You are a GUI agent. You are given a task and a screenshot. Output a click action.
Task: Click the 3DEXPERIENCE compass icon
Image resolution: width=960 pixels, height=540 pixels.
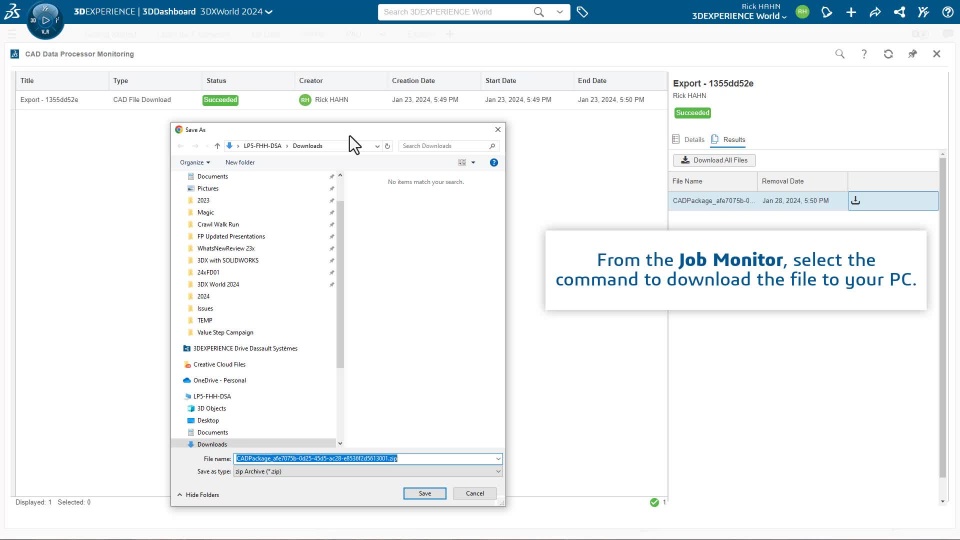click(45, 20)
